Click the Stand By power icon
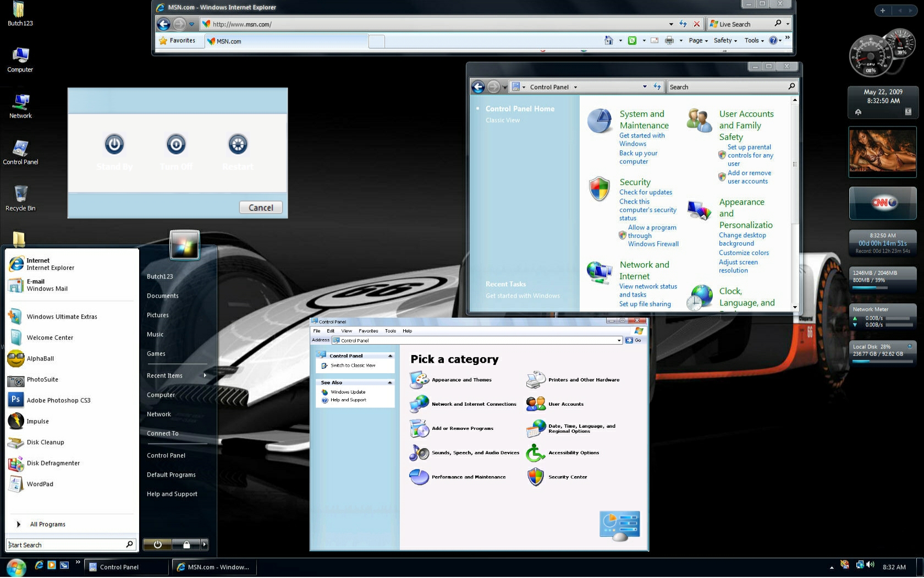This screenshot has height=578, width=924. point(114,144)
